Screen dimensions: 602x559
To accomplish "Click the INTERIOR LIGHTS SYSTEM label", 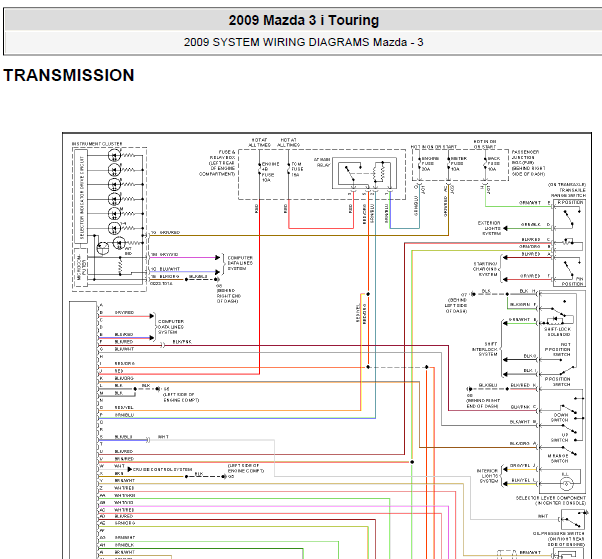I will pos(488,476).
